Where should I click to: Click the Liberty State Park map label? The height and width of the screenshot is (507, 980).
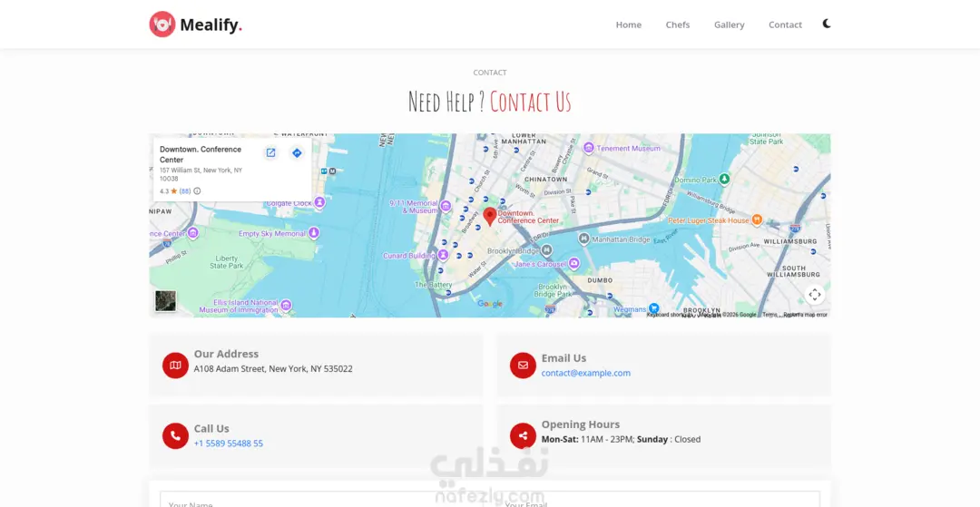[226, 261]
